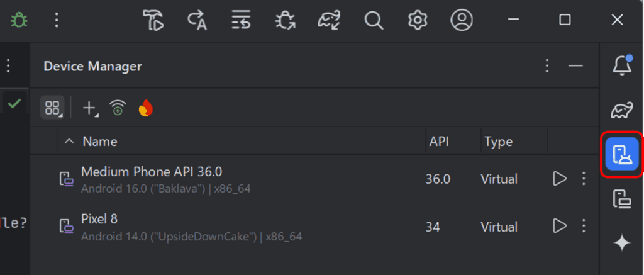
Task: Open the IDE settings gear
Action: click(418, 20)
